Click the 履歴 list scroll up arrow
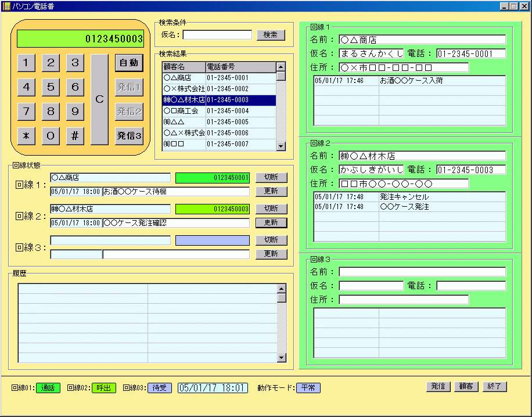This screenshot has height=417, width=532. (282, 289)
